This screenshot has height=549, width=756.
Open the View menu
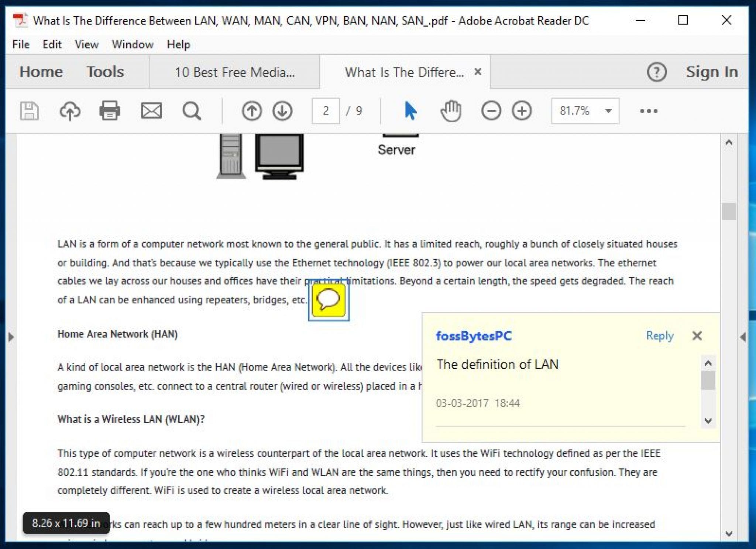click(x=86, y=44)
